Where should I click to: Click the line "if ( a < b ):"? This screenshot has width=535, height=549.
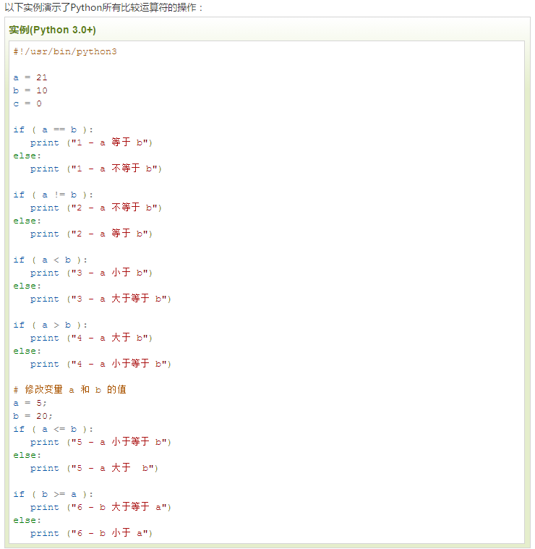(50, 260)
